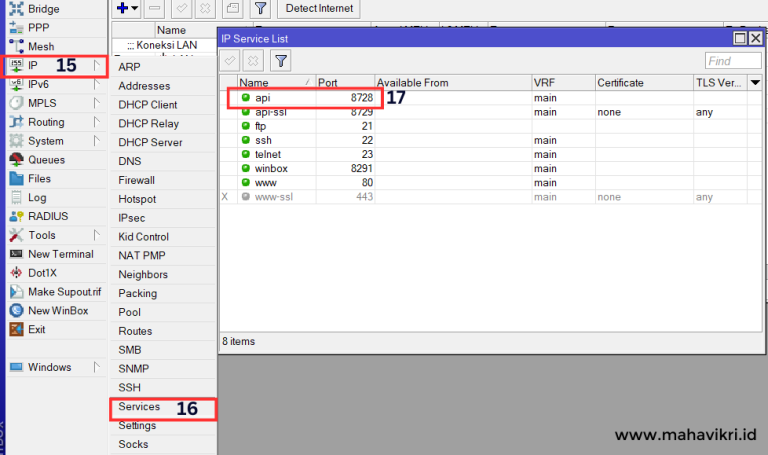Expand the columns dropdown arrow in service table

[x=756, y=82]
